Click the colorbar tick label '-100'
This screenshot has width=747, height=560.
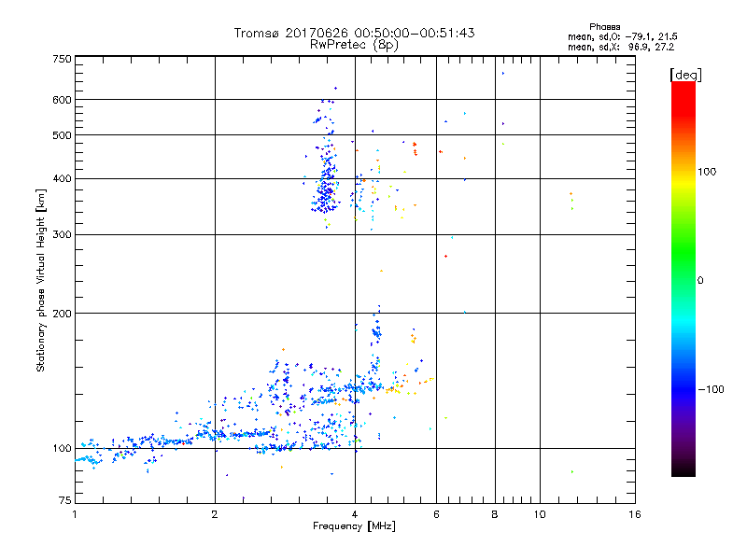point(711,389)
